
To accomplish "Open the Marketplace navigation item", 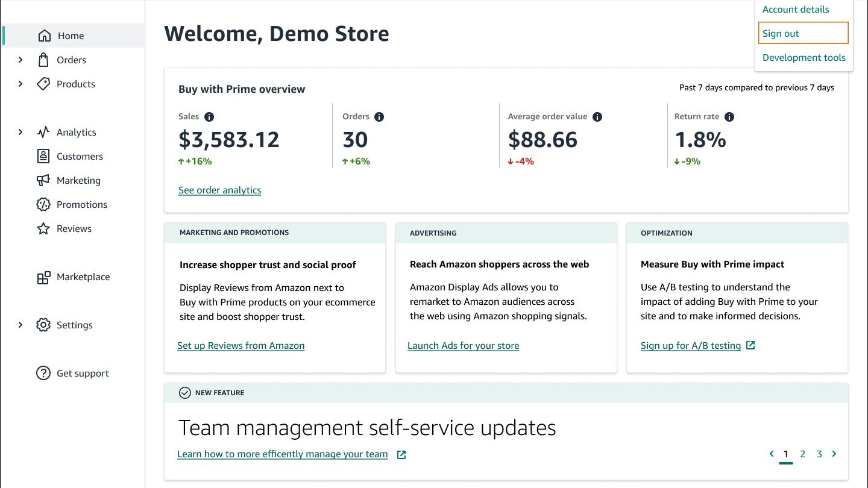I will coord(83,277).
